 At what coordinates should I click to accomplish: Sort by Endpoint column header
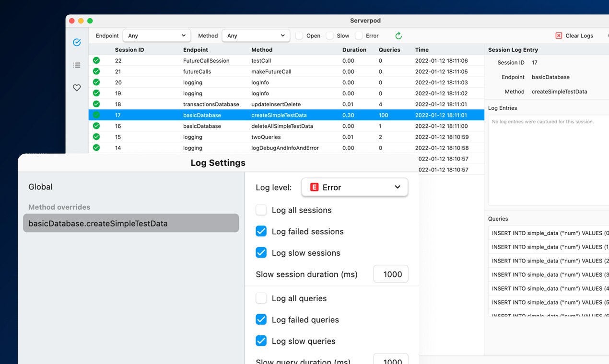point(196,50)
